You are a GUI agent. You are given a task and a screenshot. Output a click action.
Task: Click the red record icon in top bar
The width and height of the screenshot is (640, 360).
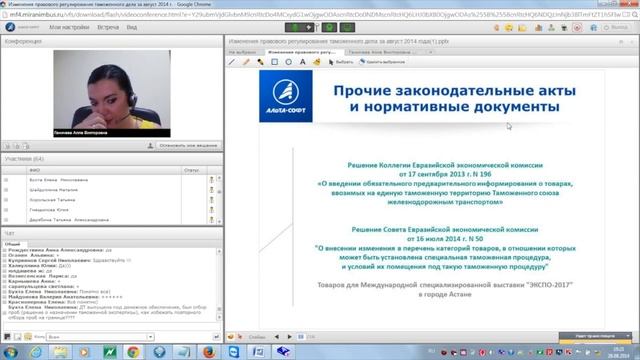577,27
